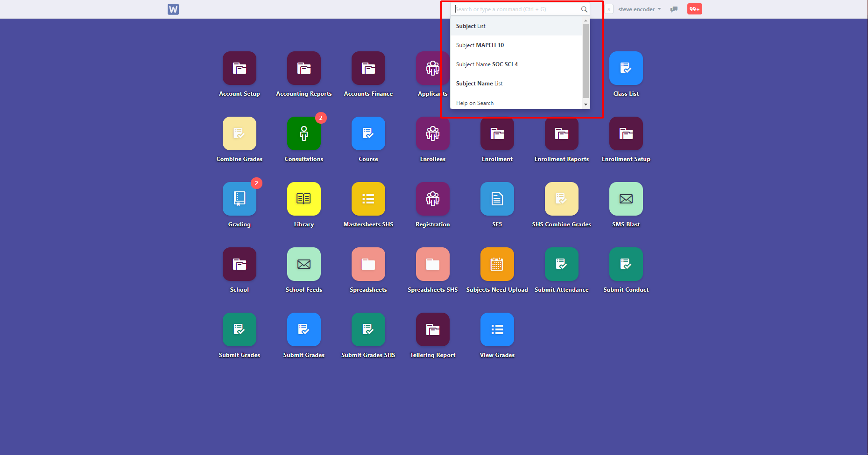Open Spreadsheets SHS module
The height and width of the screenshot is (455, 868).
point(433,264)
